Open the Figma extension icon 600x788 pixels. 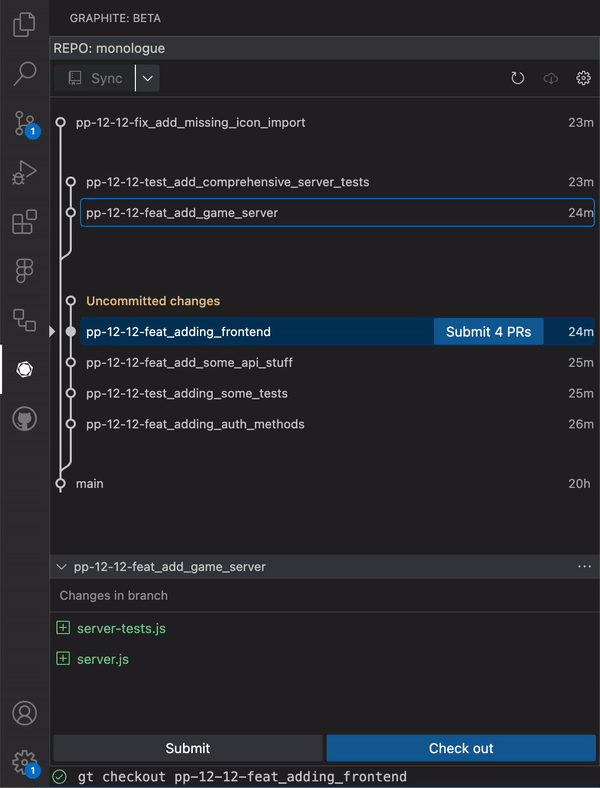point(24,271)
